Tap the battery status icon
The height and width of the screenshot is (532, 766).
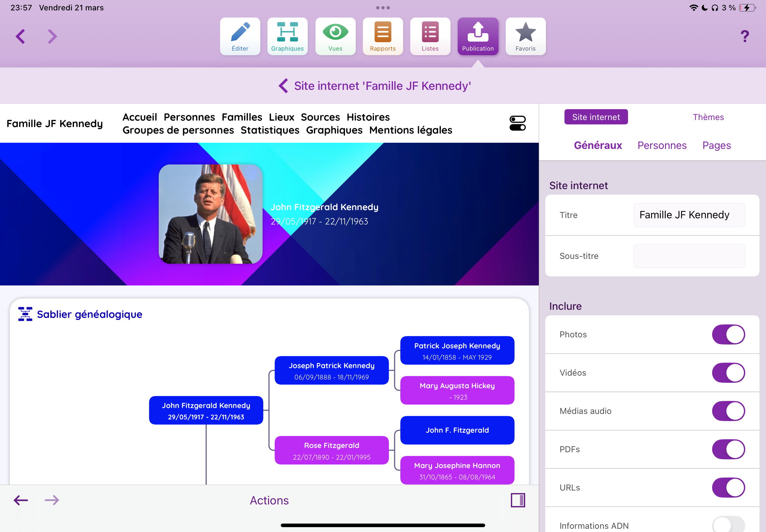(747, 8)
